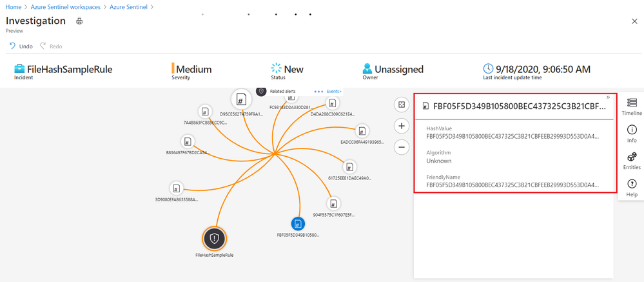Collapse the entity details panel using double chevron

[609, 97]
